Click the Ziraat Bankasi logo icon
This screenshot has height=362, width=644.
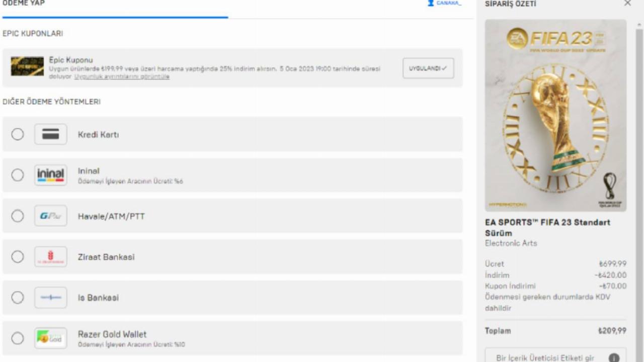click(51, 257)
